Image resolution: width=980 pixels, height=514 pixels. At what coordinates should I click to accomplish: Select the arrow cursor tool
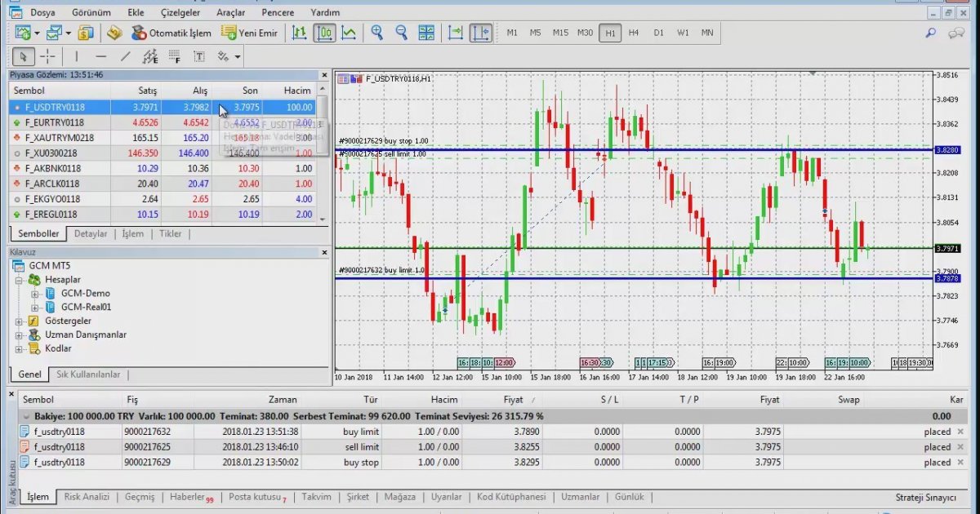[23, 56]
